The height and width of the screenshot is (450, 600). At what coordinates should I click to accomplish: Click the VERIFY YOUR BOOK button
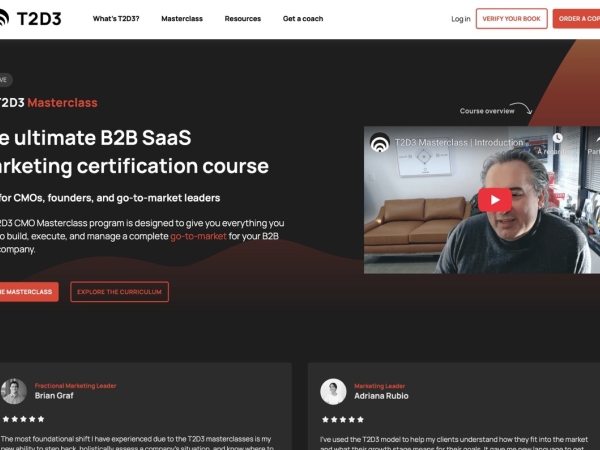[x=511, y=18]
